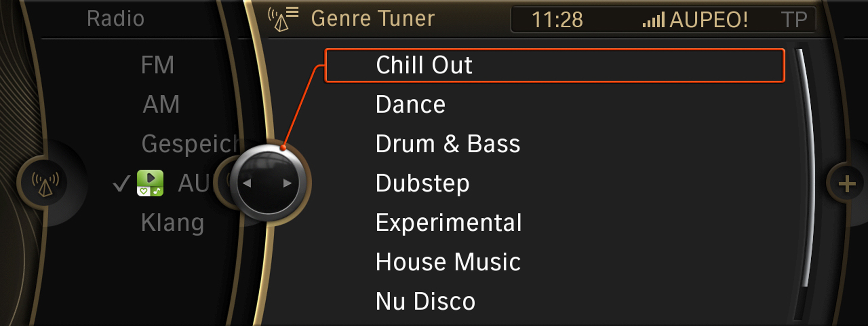Click the green AUPEO! app icon
This screenshot has height=326, width=868.
pyautogui.click(x=150, y=183)
